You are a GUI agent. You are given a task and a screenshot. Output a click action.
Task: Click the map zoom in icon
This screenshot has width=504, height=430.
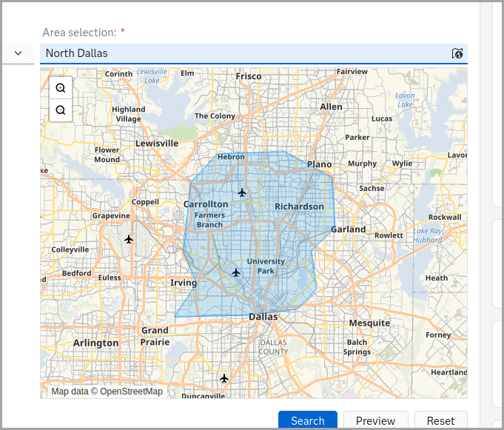tap(61, 88)
